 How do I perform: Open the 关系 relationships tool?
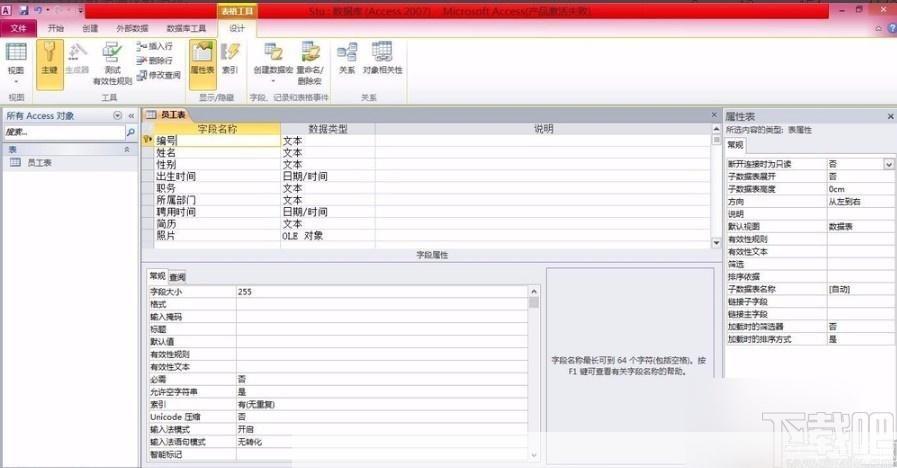coord(347,58)
